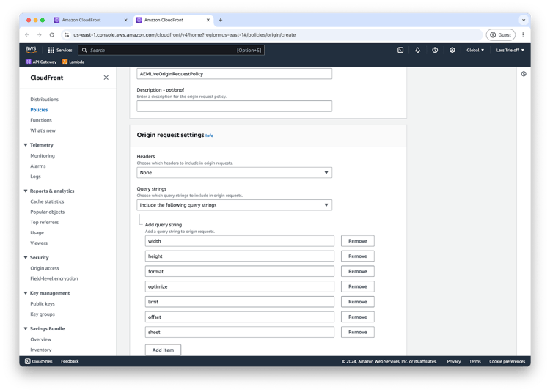Click the CloudShell icon in the footer
550x392 pixels.
pyautogui.click(x=28, y=361)
